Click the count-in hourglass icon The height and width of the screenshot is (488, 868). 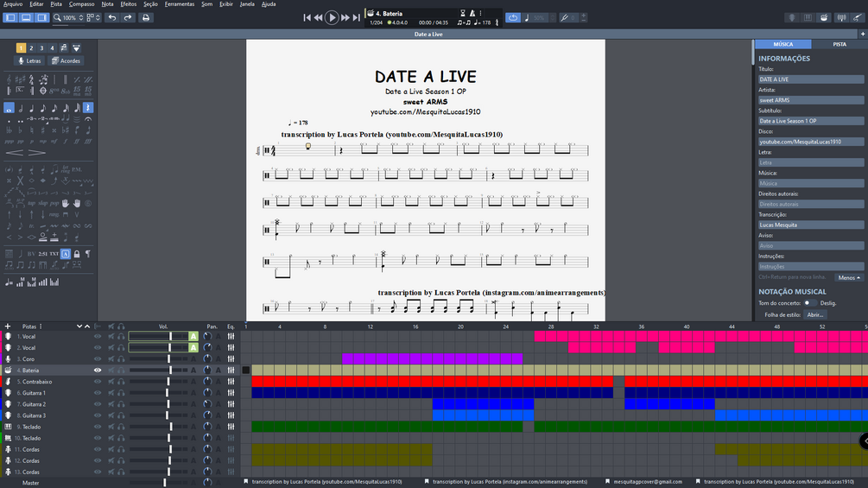coord(463,13)
